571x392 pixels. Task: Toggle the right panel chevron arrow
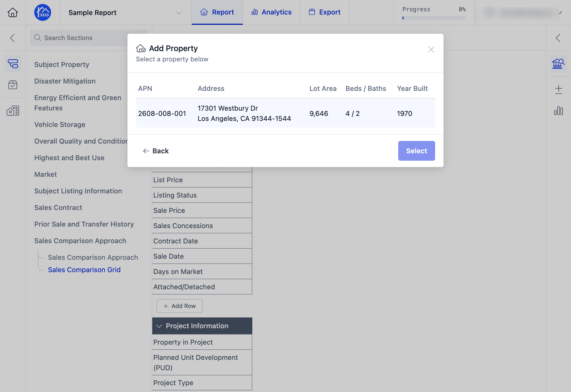[558, 38]
